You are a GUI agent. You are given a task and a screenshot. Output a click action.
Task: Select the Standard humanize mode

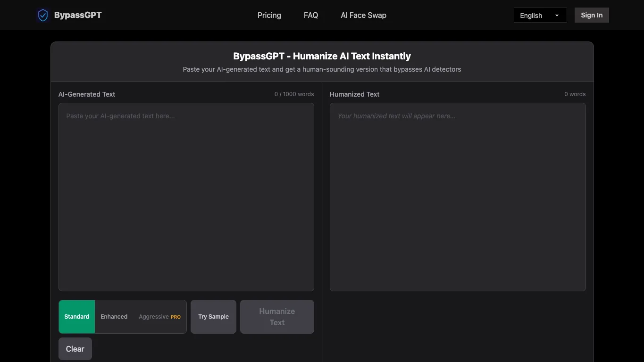click(77, 317)
